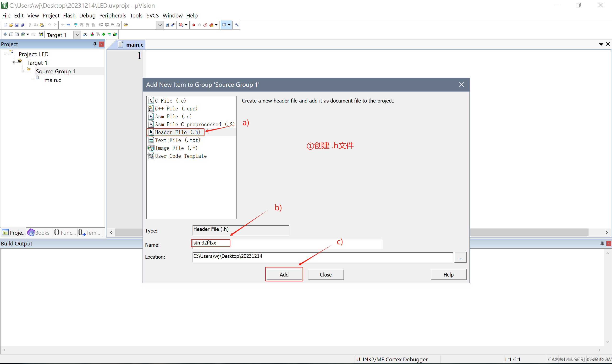Indent selected lines using toolbar icon
Screen dimensions: 612x364
pyautogui.click(x=101, y=25)
